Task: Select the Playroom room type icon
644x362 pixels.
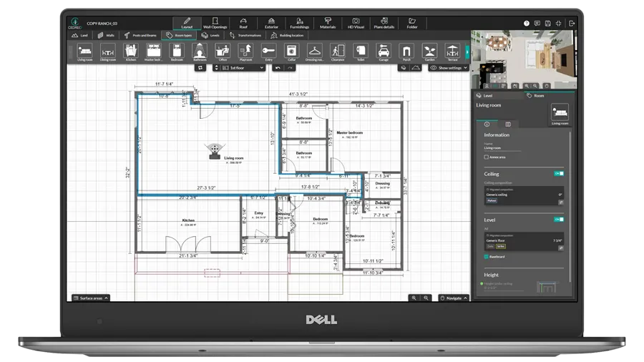Action: click(245, 52)
